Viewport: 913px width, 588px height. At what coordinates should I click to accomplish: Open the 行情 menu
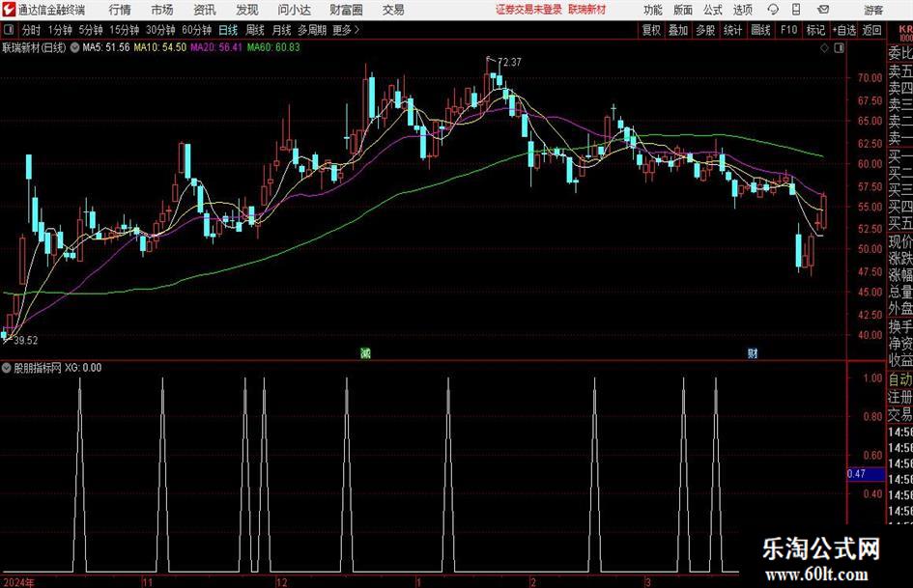pos(120,10)
